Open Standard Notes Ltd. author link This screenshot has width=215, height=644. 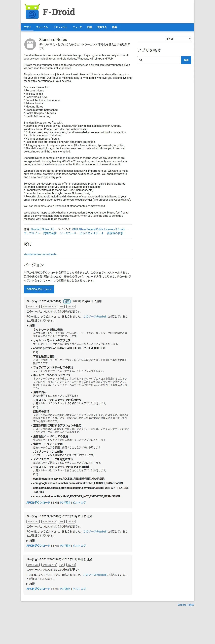(42, 229)
